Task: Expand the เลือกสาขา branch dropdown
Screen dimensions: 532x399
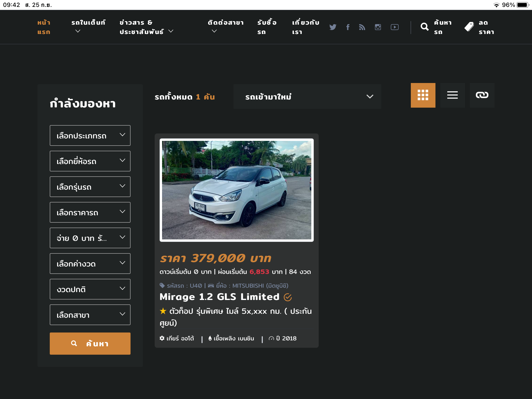Action: coord(90,315)
